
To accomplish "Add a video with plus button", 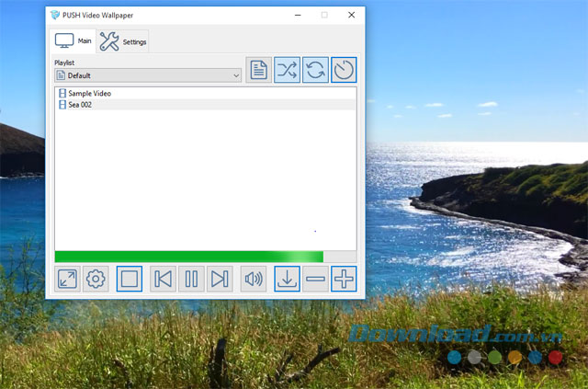I will pyautogui.click(x=344, y=279).
